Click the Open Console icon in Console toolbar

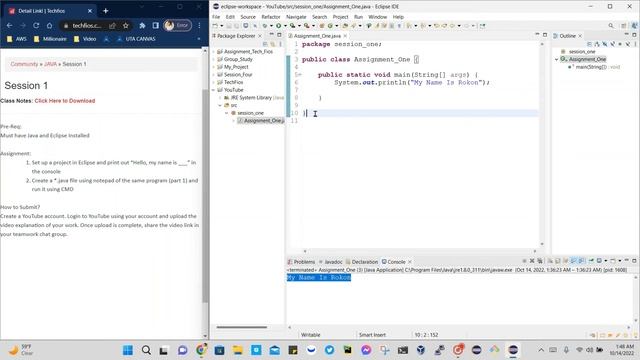[612, 261]
